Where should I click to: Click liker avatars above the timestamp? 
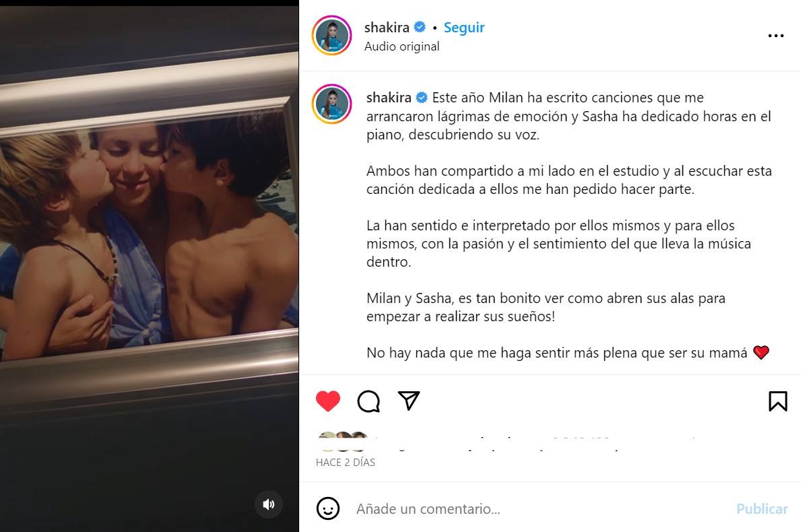[343, 442]
